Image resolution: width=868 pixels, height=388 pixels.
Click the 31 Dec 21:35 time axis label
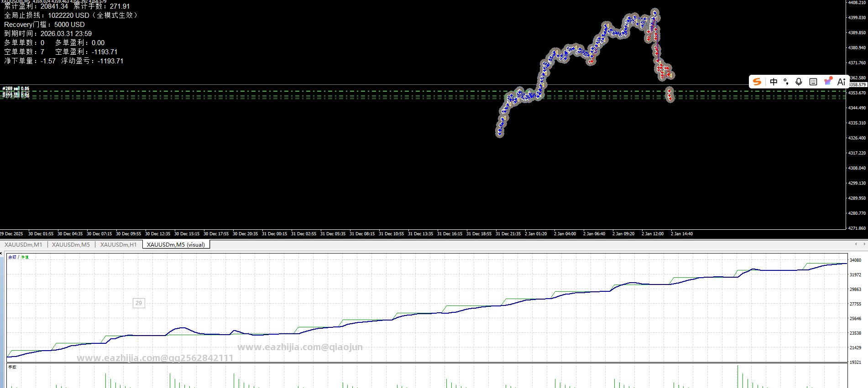click(508, 234)
